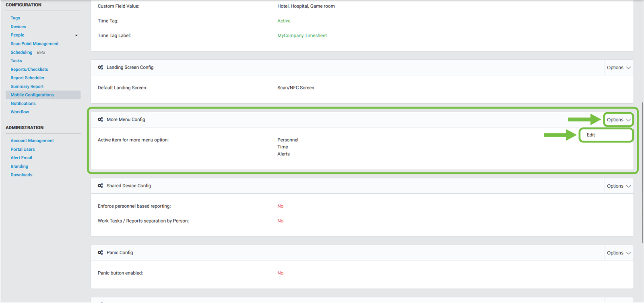Screen dimensions: 644x303
Task: Open Scan Point Management
Action: pos(35,44)
